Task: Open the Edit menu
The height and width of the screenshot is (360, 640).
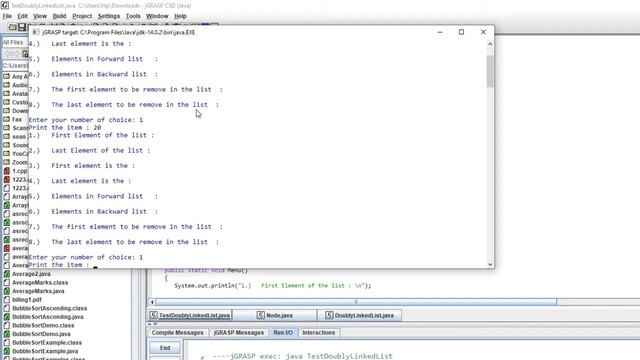Action: coord(22,16)
